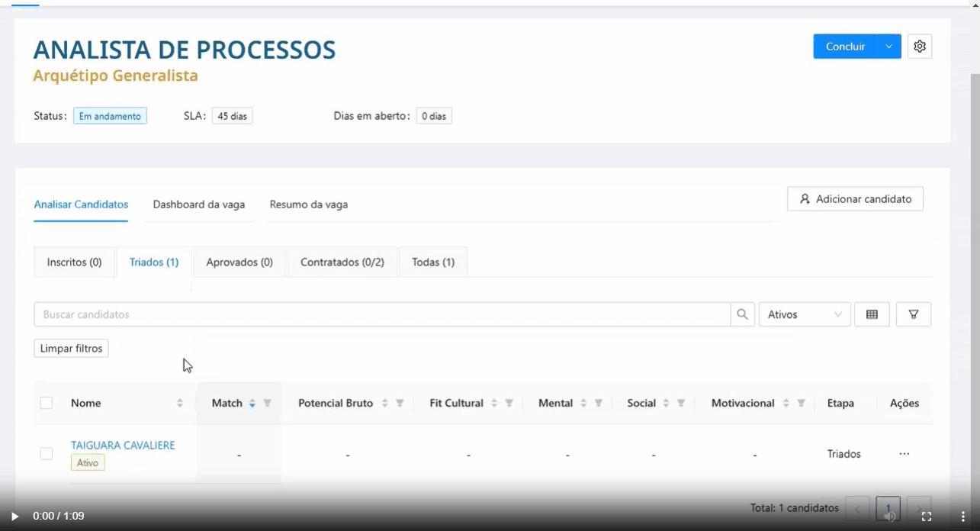Sort by the Mental column arrows
980x531 pixels.
click(x=583, y=403)
